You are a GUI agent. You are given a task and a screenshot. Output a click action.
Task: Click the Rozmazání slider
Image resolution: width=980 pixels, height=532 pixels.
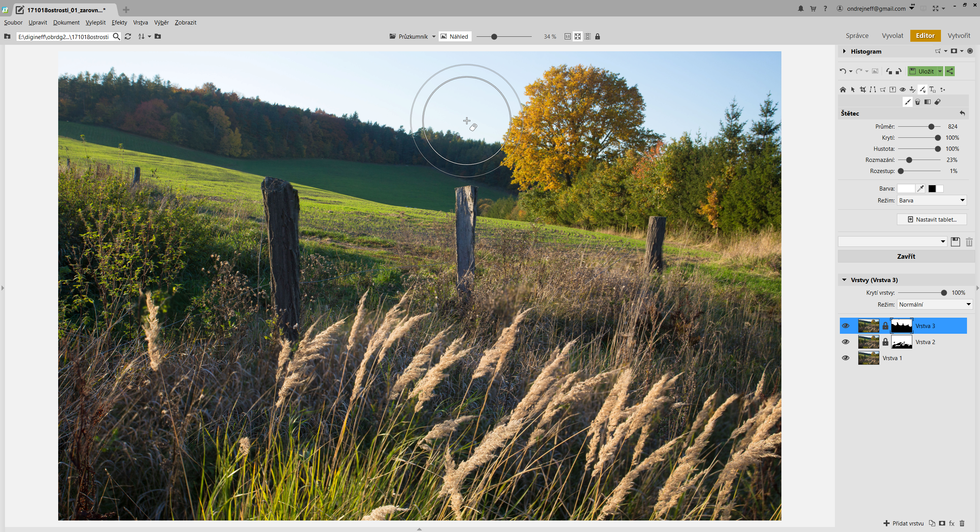click(919, 160)
